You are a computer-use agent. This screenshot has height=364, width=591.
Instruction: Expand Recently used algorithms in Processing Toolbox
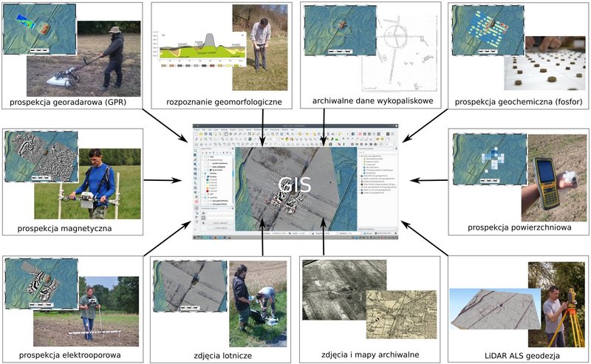point(359,156)
